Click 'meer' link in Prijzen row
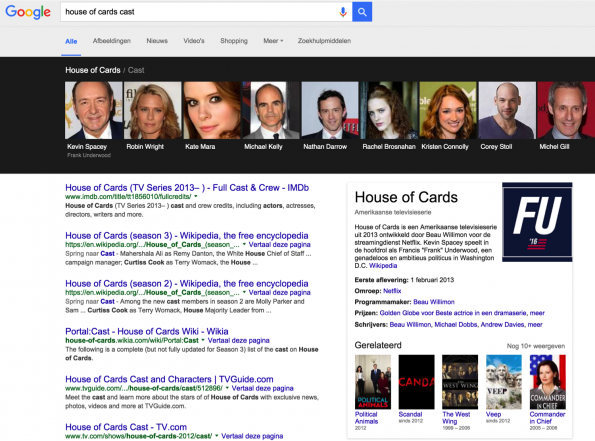Viewport: 595px width, 441px height. tap(537, 313)
